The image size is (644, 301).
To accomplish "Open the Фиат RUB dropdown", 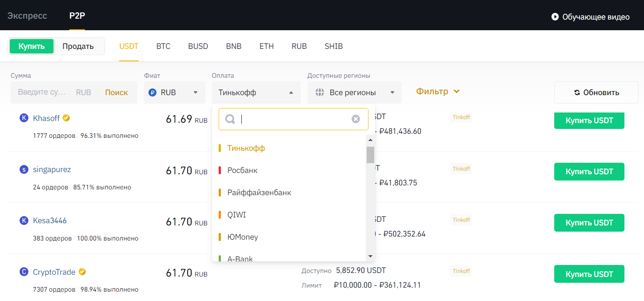I will (x=175, y=92).
